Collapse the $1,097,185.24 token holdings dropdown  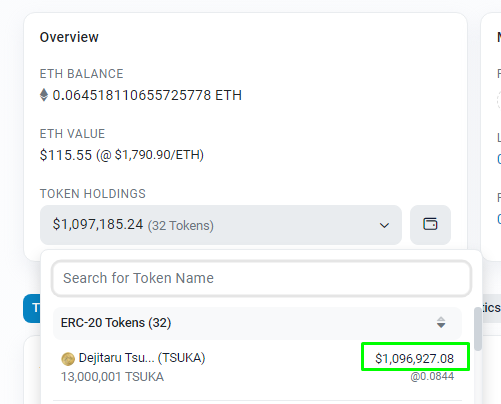(221, 225)
